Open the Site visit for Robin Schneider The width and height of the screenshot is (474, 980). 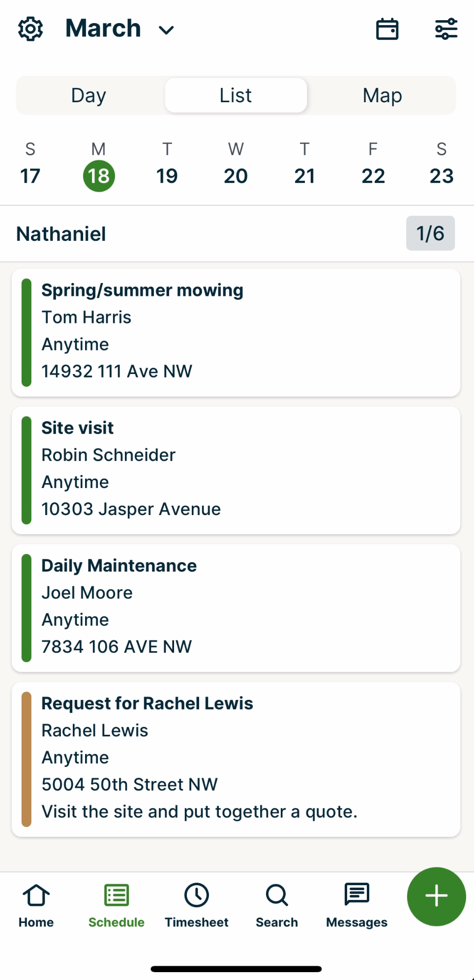pyautogui.click(x=236, y=469)
